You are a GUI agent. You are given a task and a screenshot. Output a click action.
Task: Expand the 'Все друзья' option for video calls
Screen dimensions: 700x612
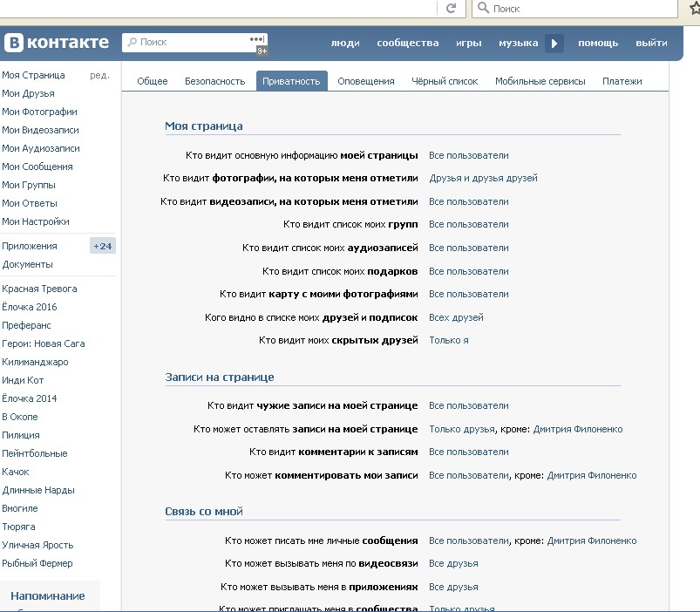(453, 563)
